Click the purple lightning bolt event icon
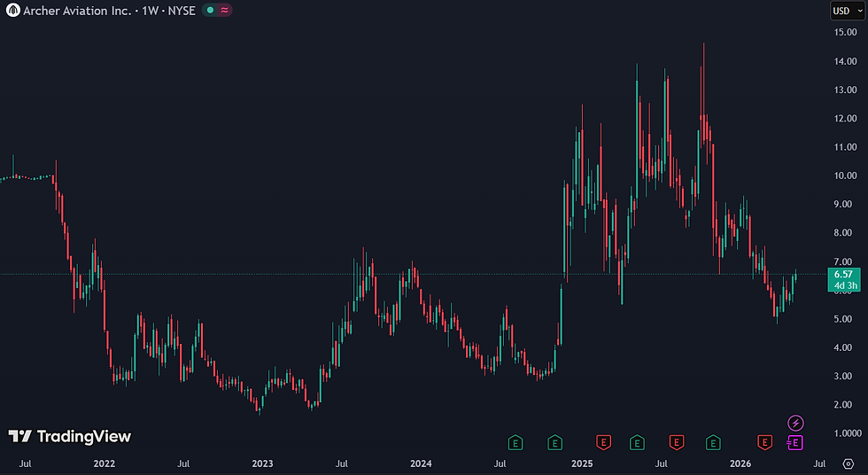This screenshot has height=475, width=868. click(x=795, y=424)
